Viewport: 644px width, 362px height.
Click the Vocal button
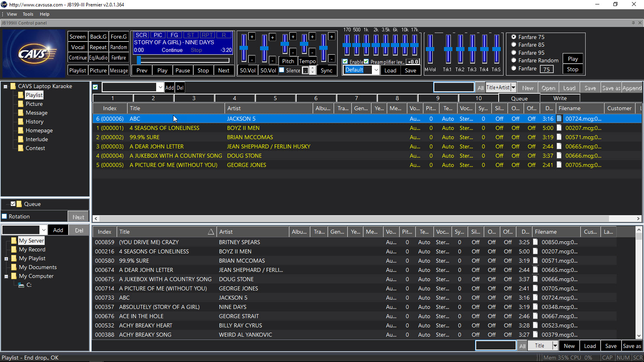tap(78, 47)
